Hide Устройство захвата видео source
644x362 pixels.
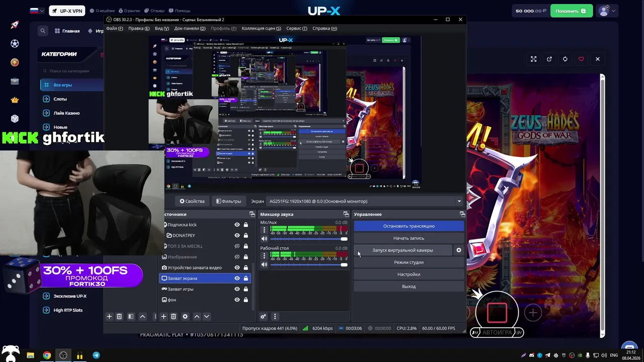click(x=237, y=267)
